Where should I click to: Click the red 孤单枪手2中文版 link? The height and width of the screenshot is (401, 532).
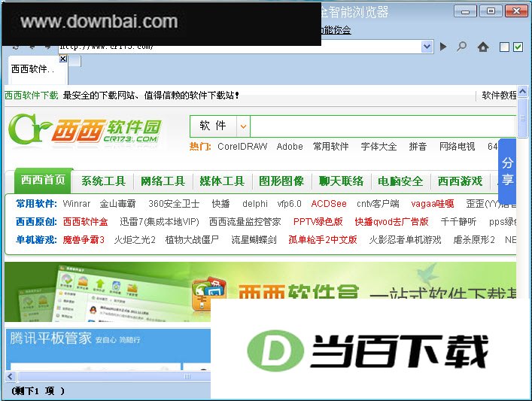pyautogui.click(x=323, y=240)
